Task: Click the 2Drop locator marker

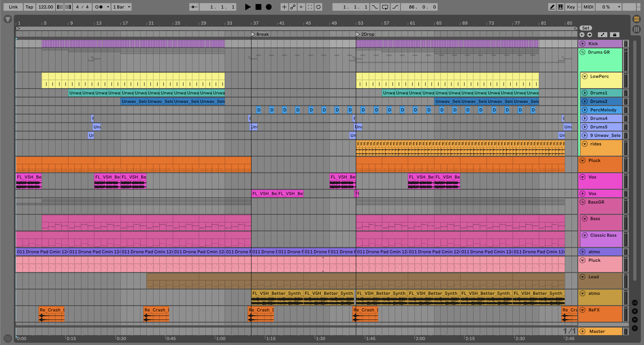Action: click(x=358, y=34)
